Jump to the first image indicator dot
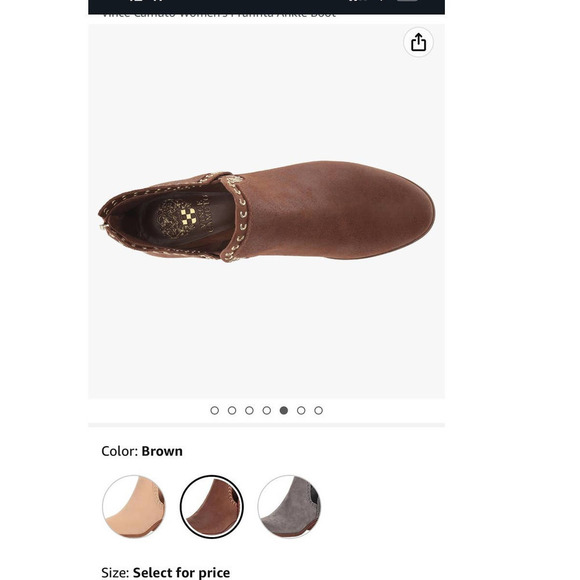Image resolution: width=580 pixels, height=580 pixels. pyautogui.click(x=215, y=410)
